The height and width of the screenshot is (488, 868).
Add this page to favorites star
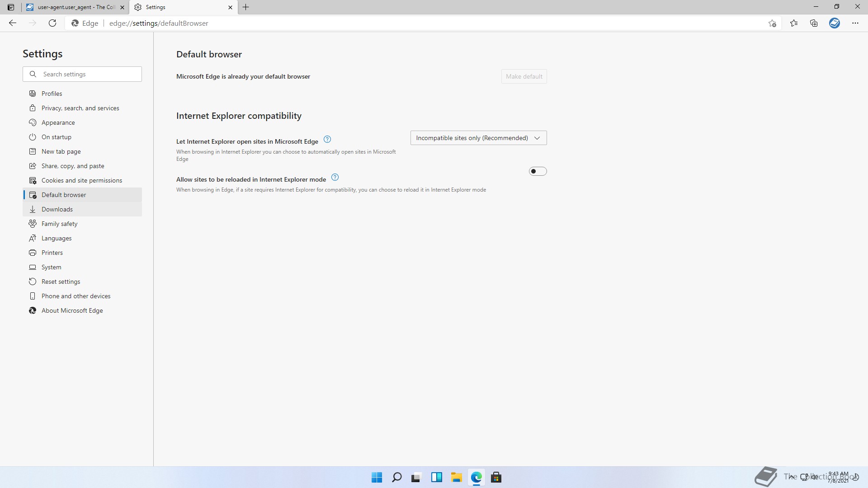coord(772,23)
